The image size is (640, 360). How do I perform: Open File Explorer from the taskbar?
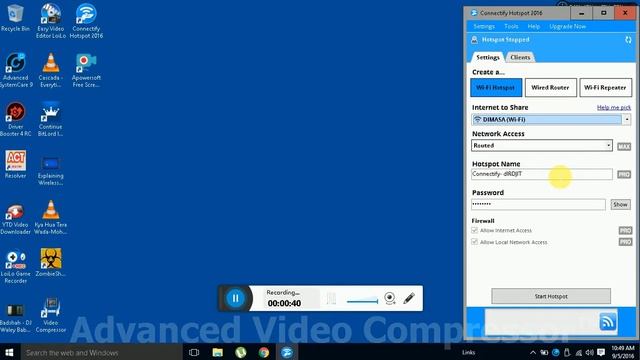(x=218, y=352)
